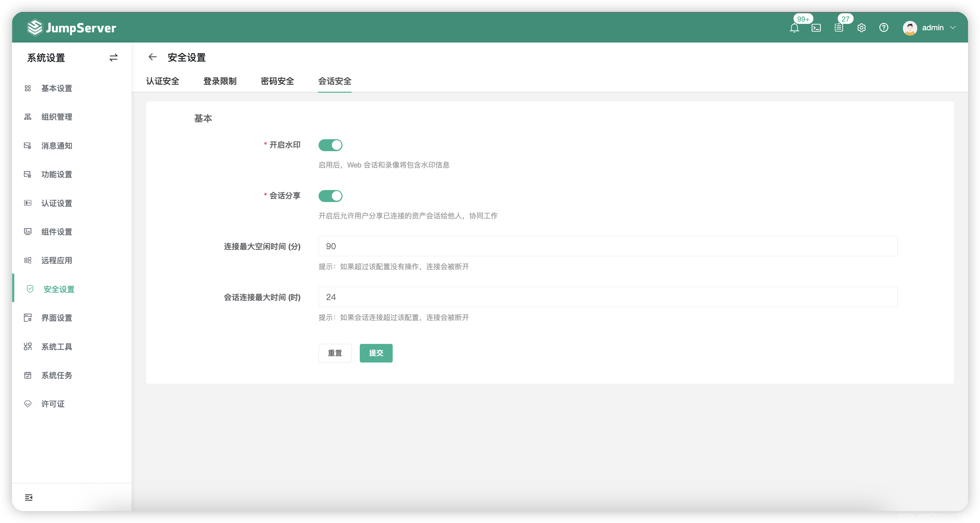Click the 消息通知 icon in sidebar

click(28, 146)
